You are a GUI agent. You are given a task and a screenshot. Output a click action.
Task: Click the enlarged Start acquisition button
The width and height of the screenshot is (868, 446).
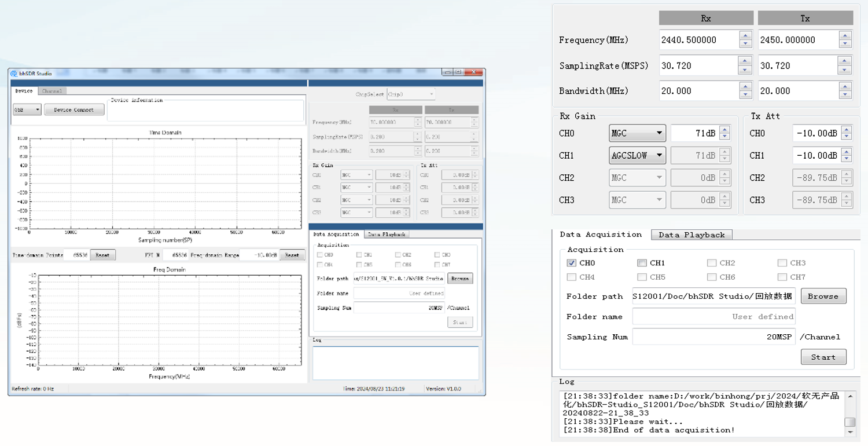click(x=823, y=357)
